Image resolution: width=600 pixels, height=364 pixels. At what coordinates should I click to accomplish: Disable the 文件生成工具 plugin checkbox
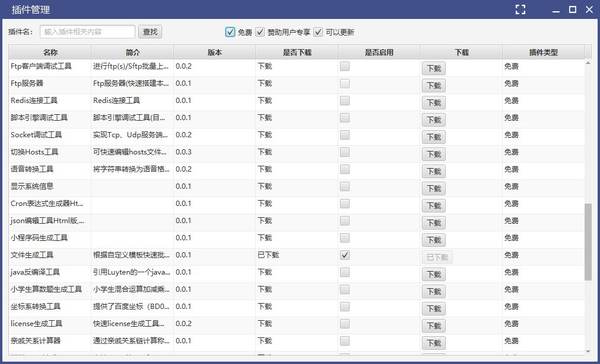pyautogui.click(x=345, y=255)
